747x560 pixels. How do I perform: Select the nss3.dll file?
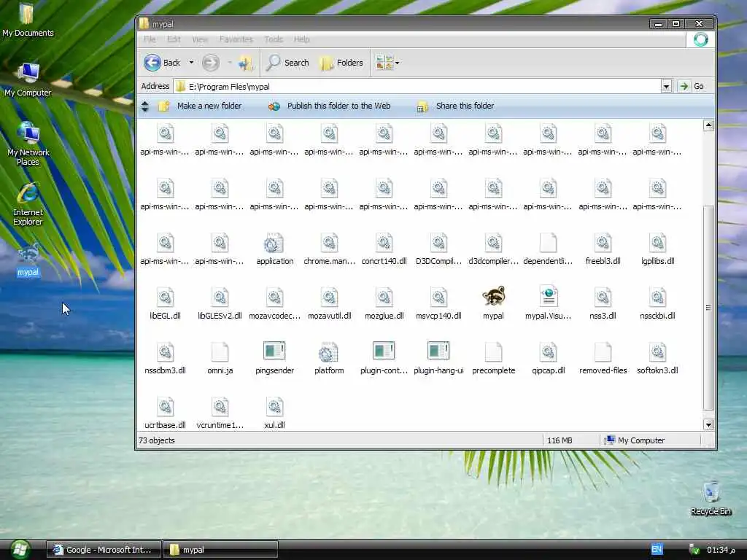click(x=603, y=303)
